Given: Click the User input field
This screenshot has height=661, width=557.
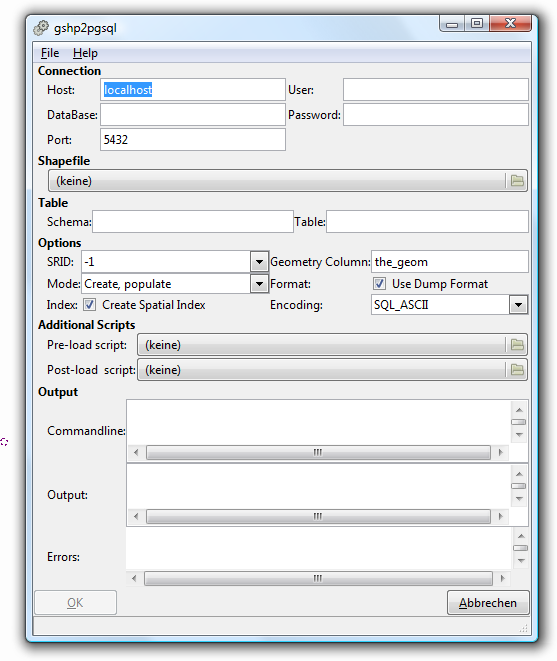Looking at the screenshot, I should (x=436, y=89).
